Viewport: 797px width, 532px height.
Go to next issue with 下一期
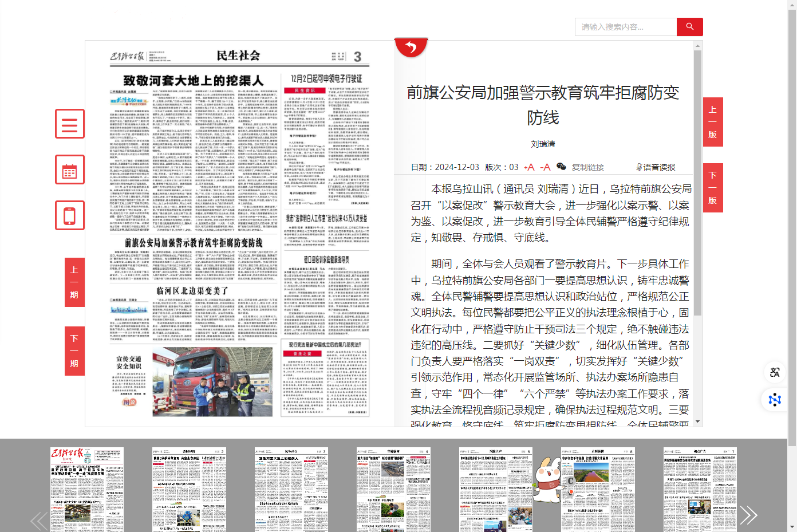pos(74,351)
